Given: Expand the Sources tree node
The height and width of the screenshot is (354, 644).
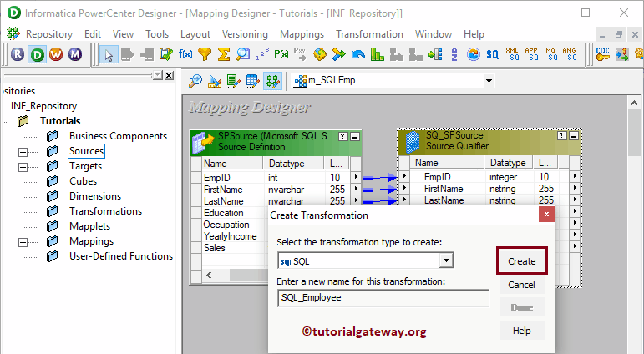Looking at the screenshot, I should 23,152.
